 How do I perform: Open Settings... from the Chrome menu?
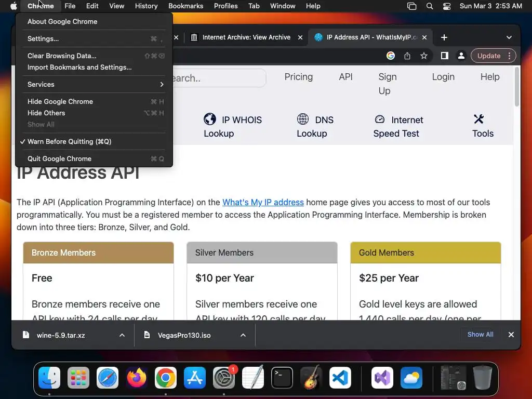coord(94,38)
